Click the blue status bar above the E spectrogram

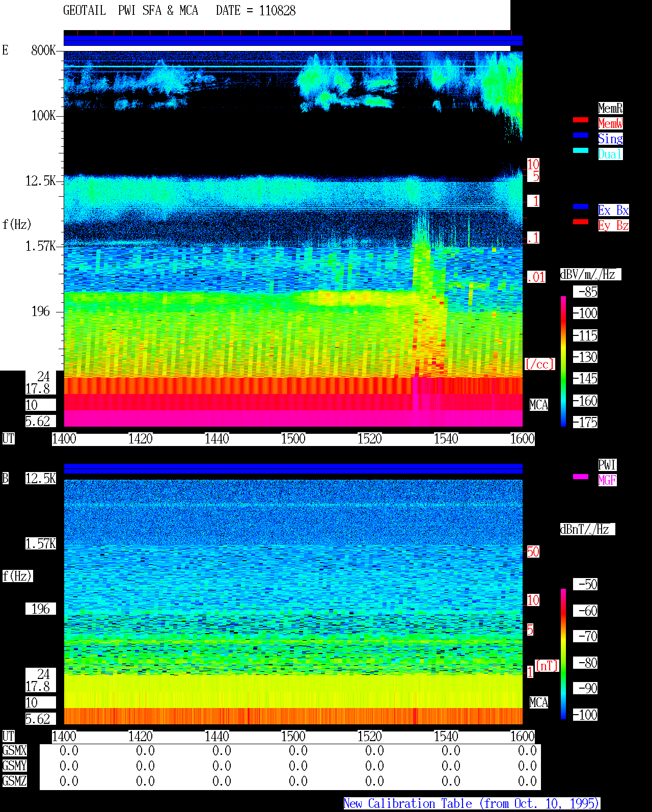pyautogui.click(x=293, y=41)
